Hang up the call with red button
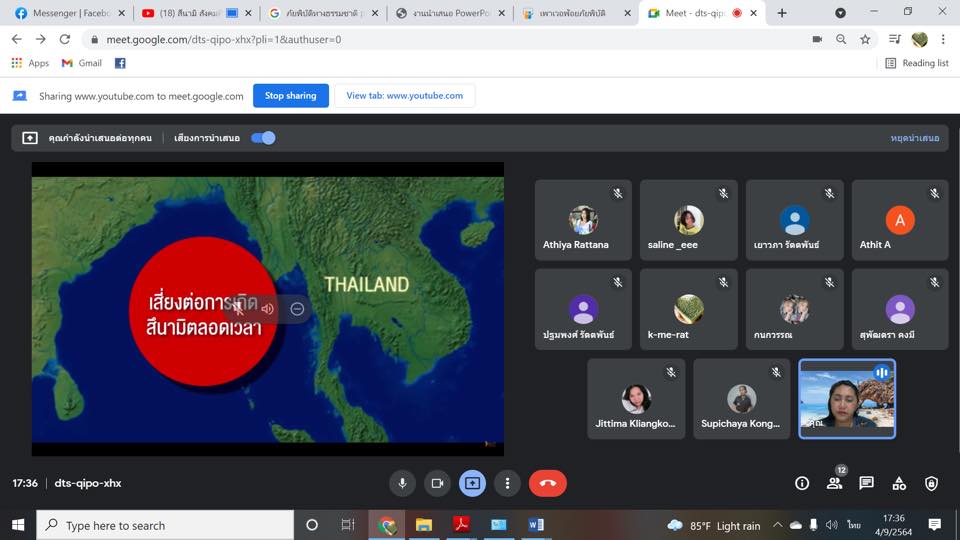This screenshot has width=960, height=540. [548, 483]
